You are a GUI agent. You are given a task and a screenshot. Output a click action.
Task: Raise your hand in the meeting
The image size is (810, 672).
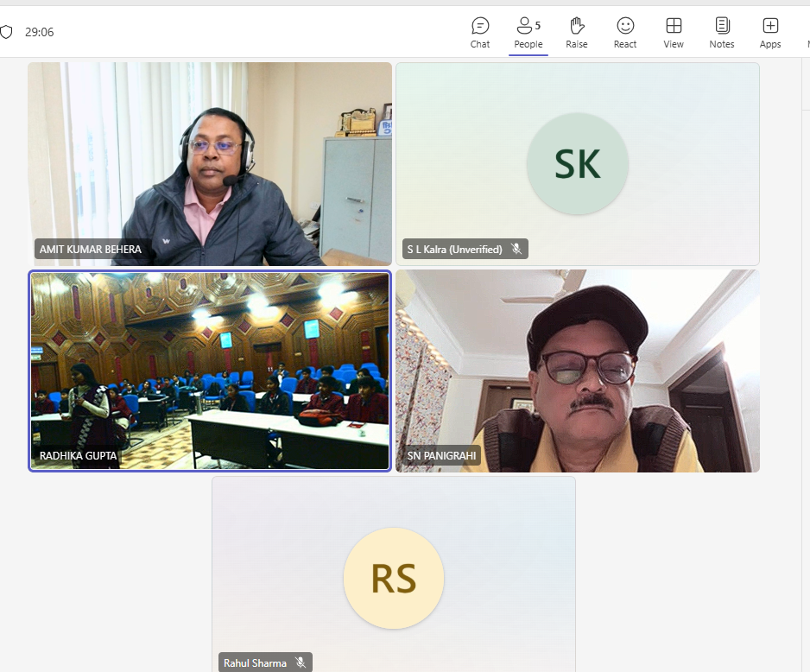[x=577, y=33]
